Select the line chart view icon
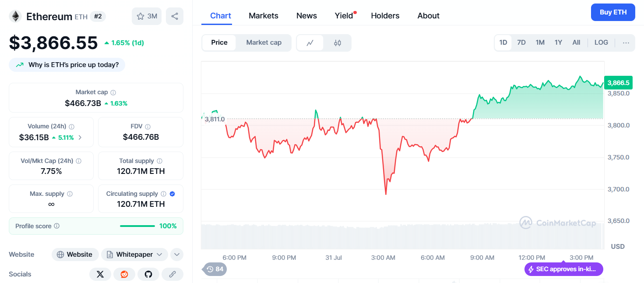The image size is (644, 283). [x=310, y=43]
